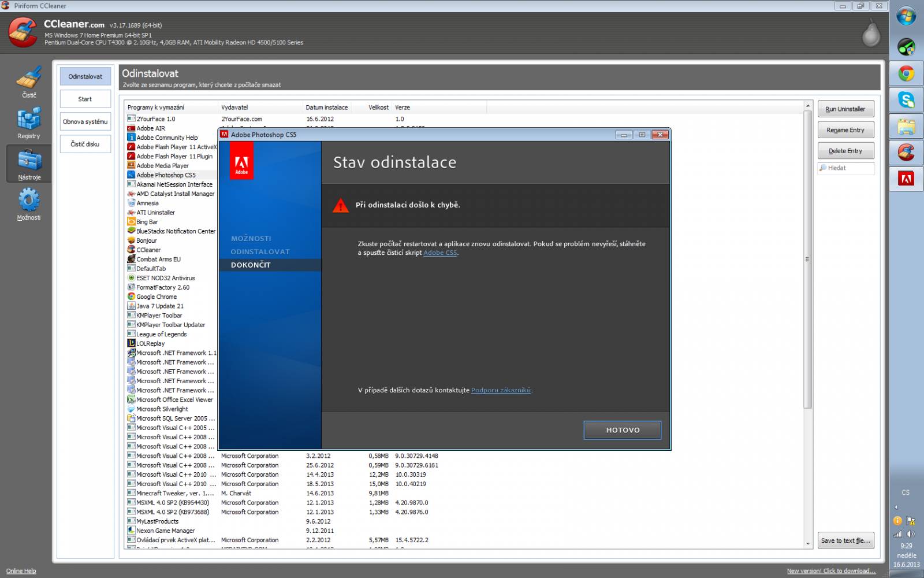Open the Čistič disku tab
The image size is (924, 578).
[x=85, y=144]
